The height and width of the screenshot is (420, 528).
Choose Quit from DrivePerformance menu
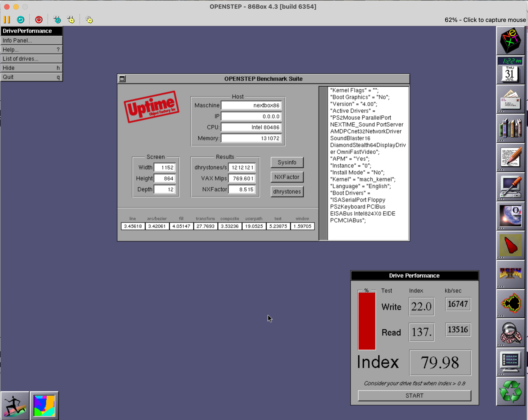click(x=31, y=77)
